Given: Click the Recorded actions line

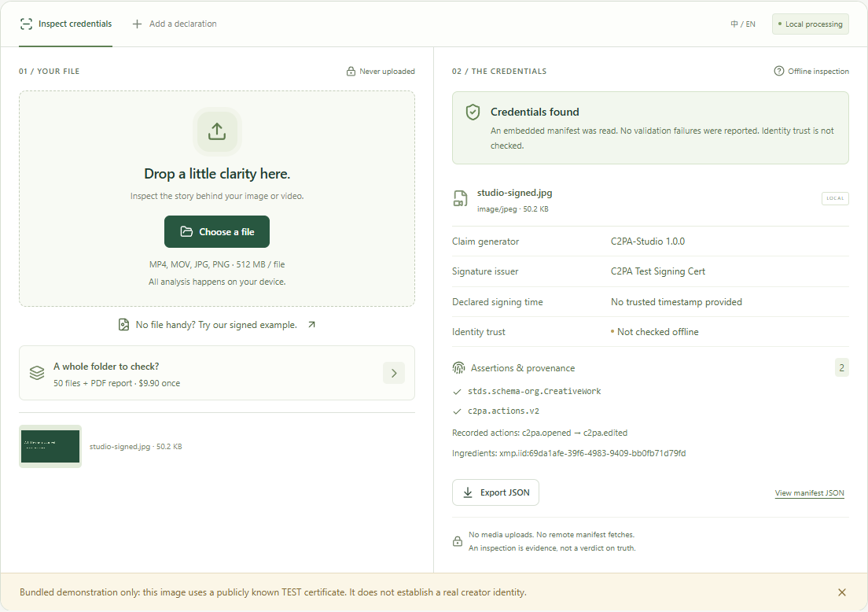Looking at the screenshot, I should coord(539,433).
